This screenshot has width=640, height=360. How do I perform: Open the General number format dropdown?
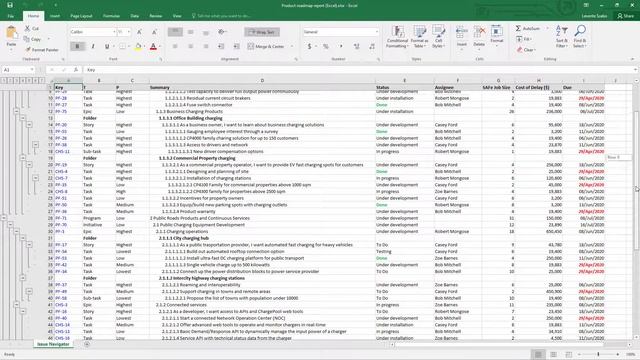(x=376, y=32)
